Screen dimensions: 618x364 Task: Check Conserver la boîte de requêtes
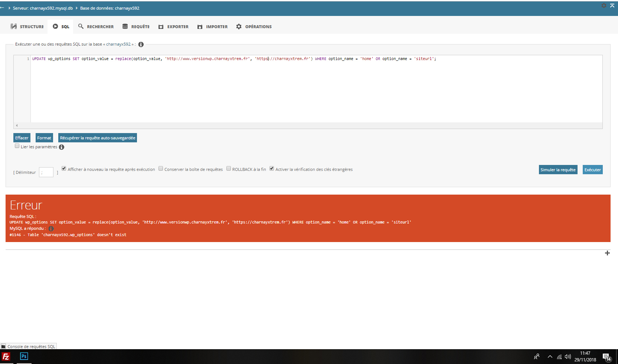point(161,169)
